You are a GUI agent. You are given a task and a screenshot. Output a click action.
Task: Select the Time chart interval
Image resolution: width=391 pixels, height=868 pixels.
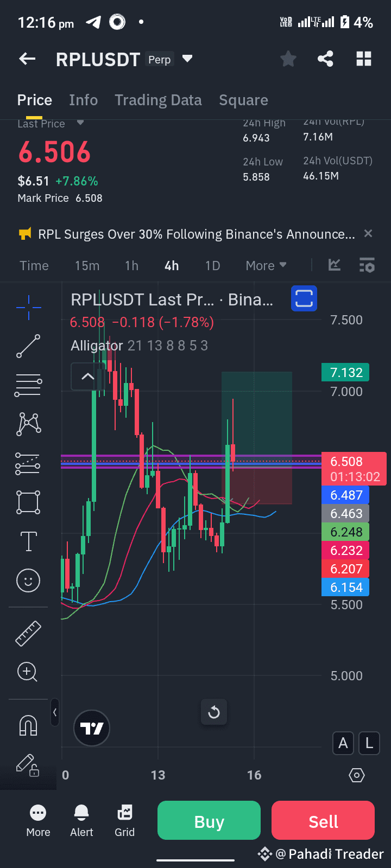[x=34, y=265]
